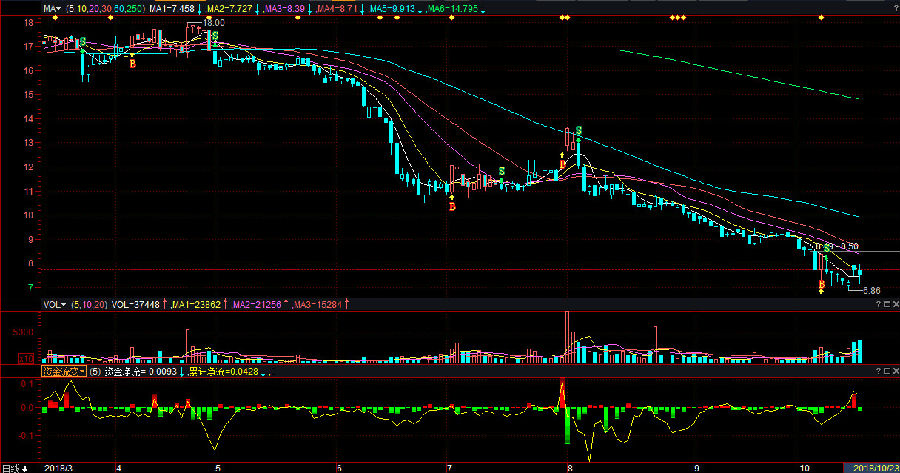Click the green S marker near 11.5

(501, 170)
